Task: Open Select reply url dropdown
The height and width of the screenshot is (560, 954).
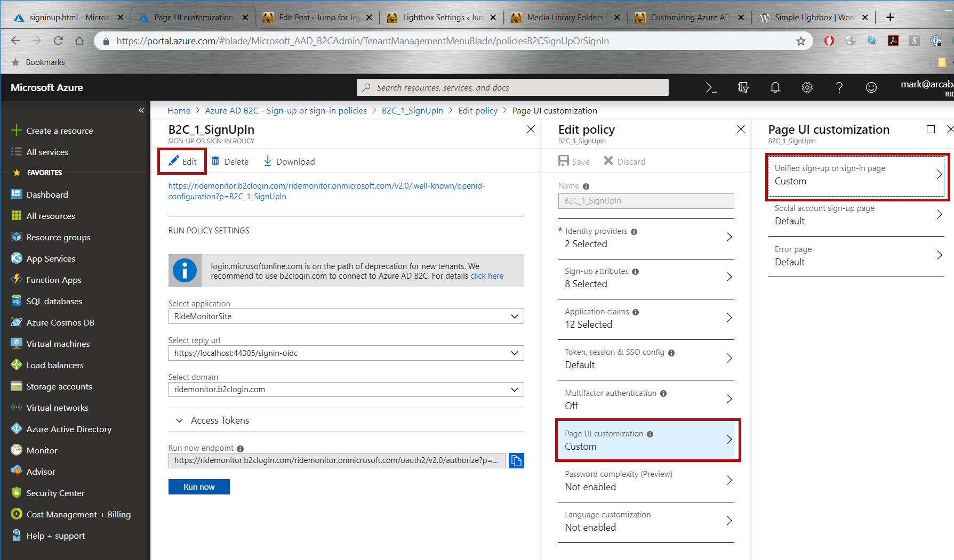Action: (x=346, y=353)
